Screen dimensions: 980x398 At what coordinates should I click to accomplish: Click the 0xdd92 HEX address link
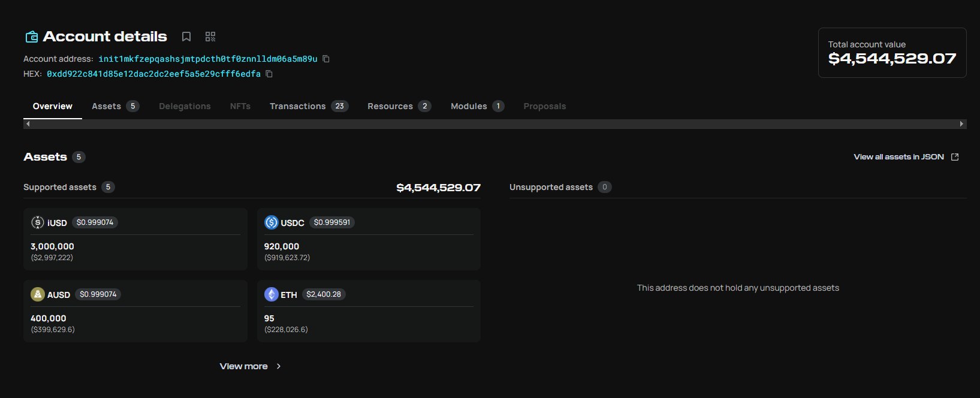[x=153, y=74]
